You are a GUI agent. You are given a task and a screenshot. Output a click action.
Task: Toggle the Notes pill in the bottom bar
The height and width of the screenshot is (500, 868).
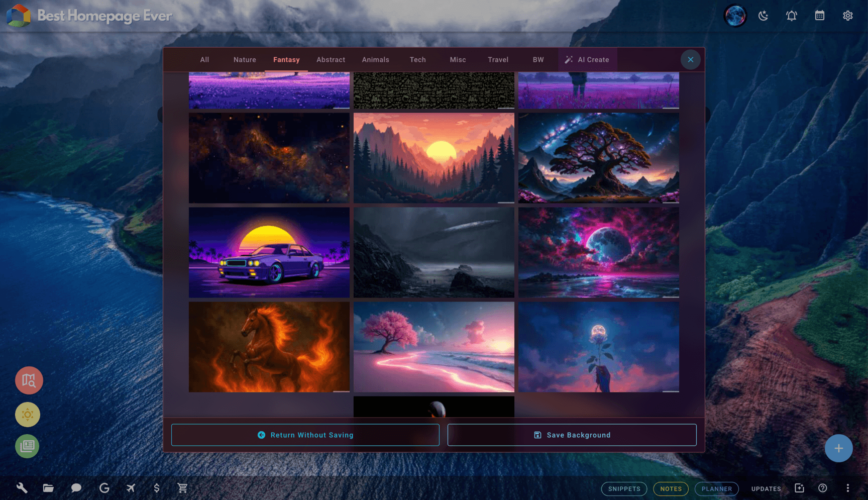coord(671,488)
